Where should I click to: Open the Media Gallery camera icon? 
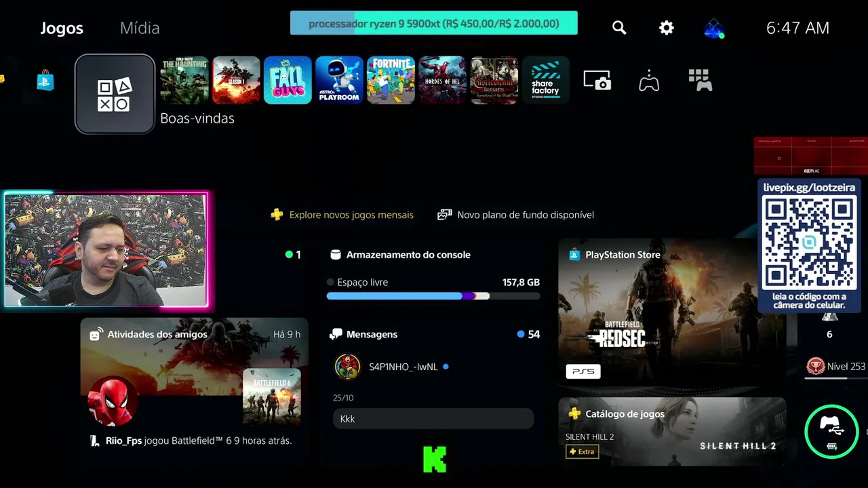coord(597,80)
